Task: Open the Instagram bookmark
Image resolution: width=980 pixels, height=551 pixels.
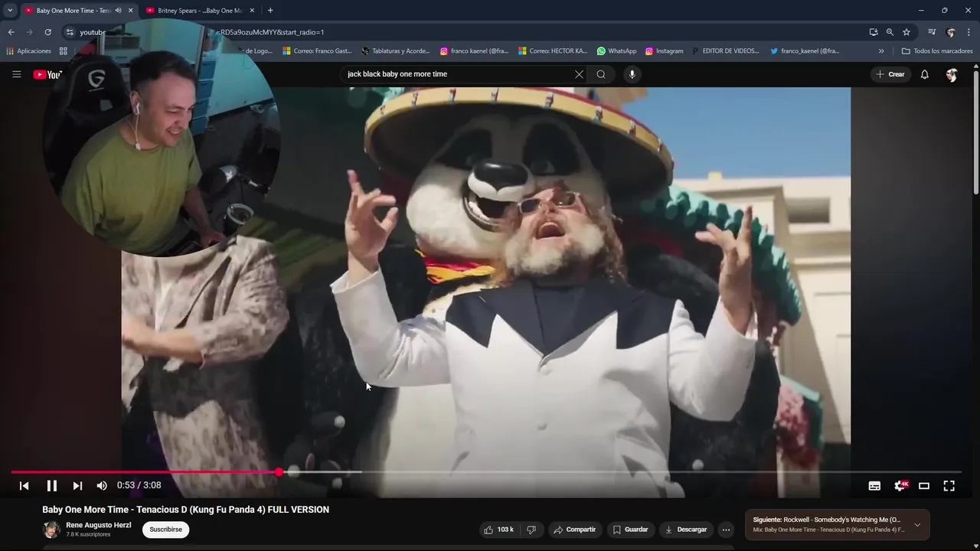Action: pos(664,51)
